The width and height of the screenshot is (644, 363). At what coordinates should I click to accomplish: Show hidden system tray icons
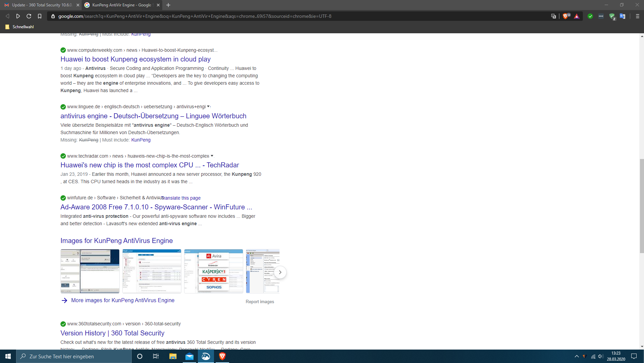[x=577, y=356]
